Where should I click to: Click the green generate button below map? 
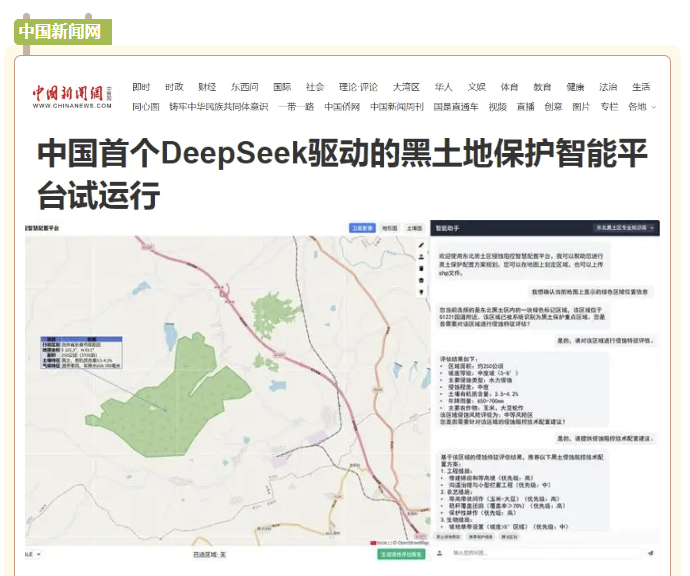(x=398, y=553)
